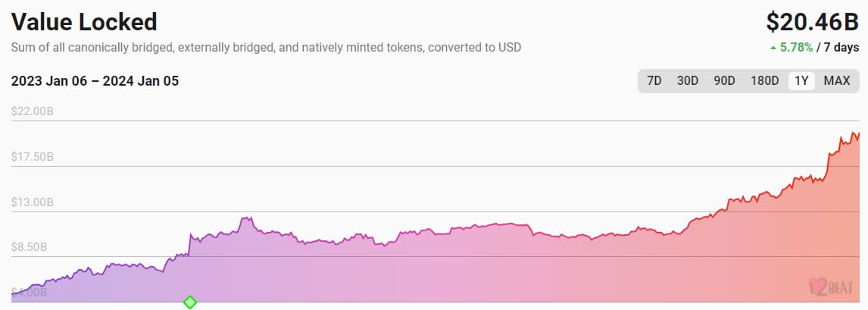Click the $4.00B axis label
Image resolution: width=868 pixels, height=310 pixels.
tap(30, 293)
